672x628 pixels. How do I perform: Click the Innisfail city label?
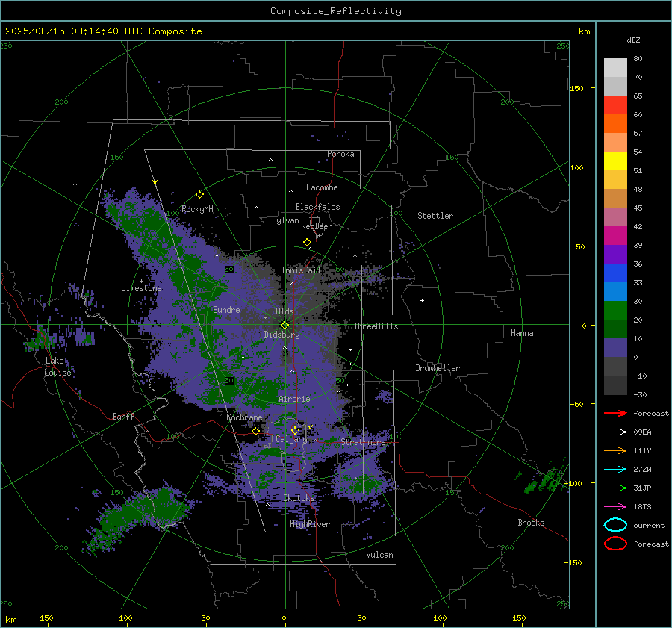[x=301, y=270]
